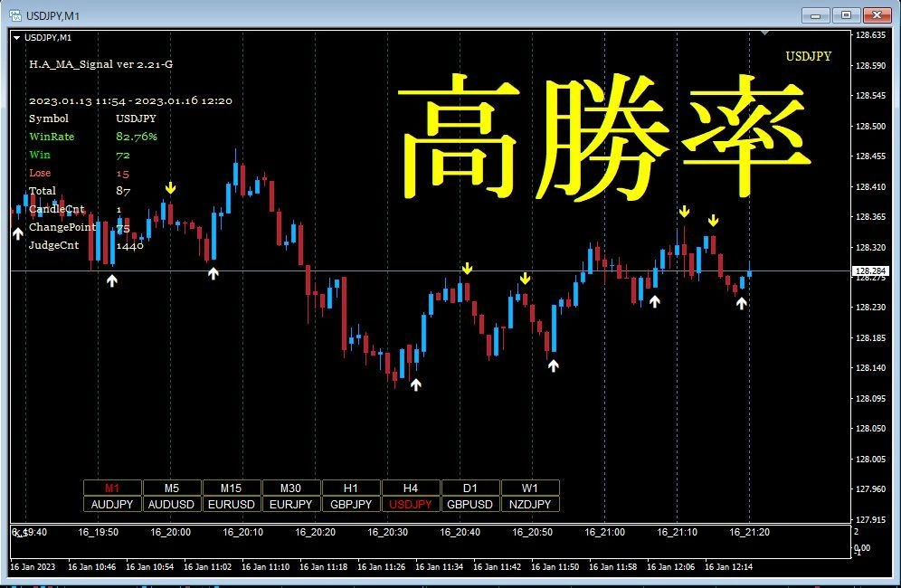Maximize the USDJPY,M1 chart window

[846, 14]
